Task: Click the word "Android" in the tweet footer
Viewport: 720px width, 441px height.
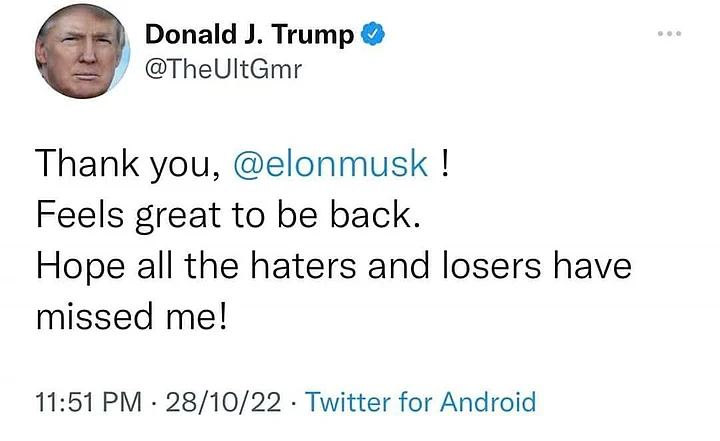Action: point(488,403)
